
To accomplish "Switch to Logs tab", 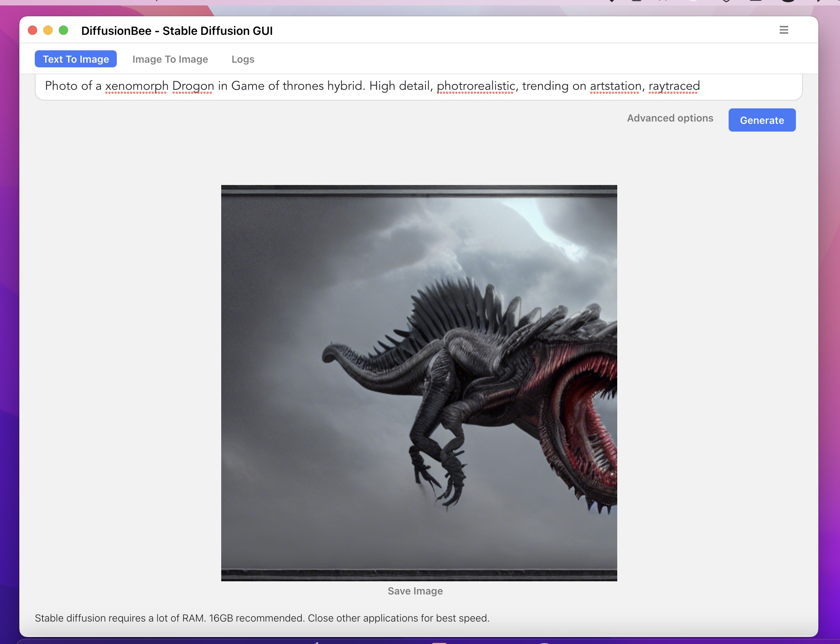I will (x=243, y=59).
